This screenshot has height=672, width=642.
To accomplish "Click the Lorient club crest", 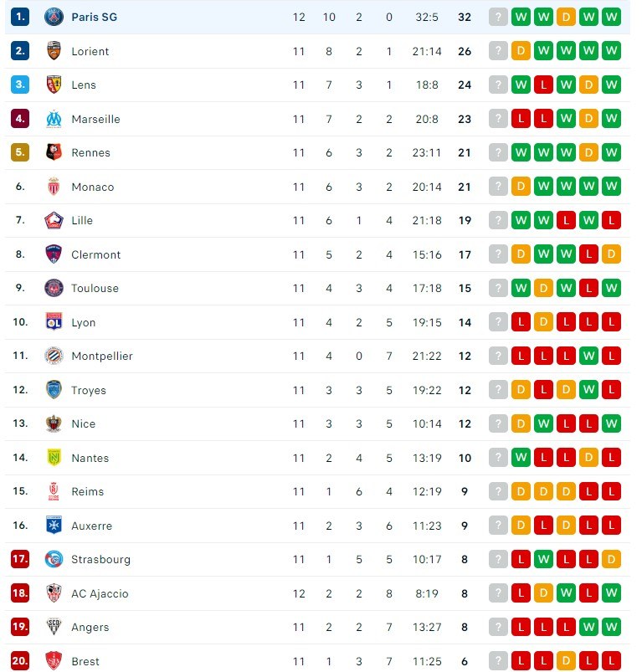I will point(54,51).
